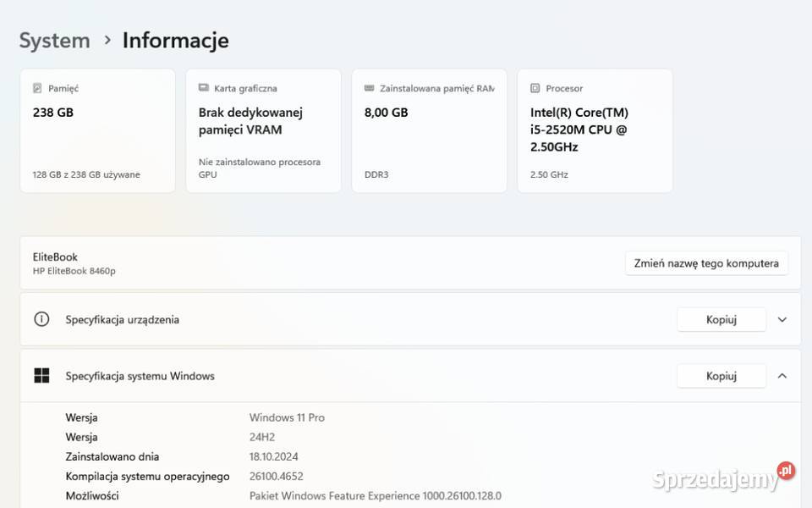
Task: Click the graphics card icon beside Karta graficzna
Action: coord(203,88)
